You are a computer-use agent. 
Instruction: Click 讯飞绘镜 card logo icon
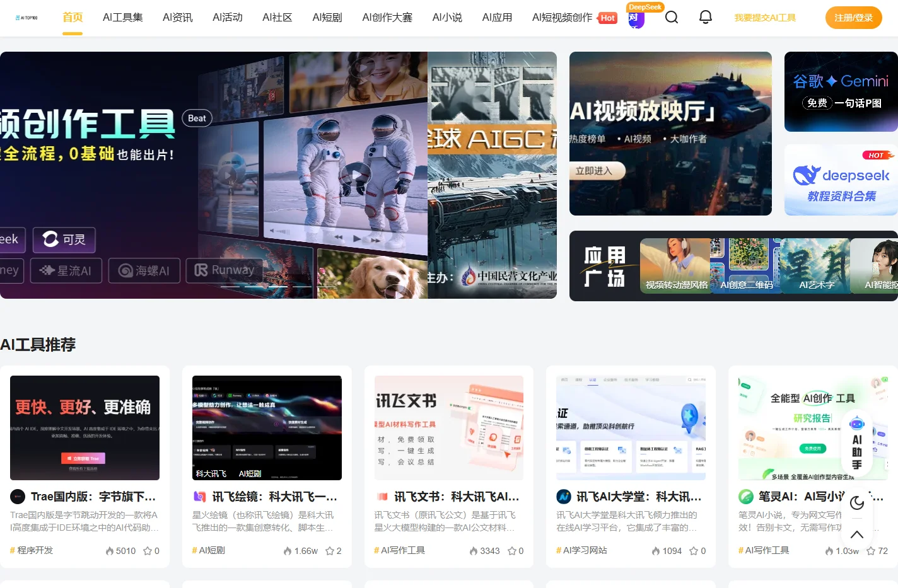tap(199, 497)
